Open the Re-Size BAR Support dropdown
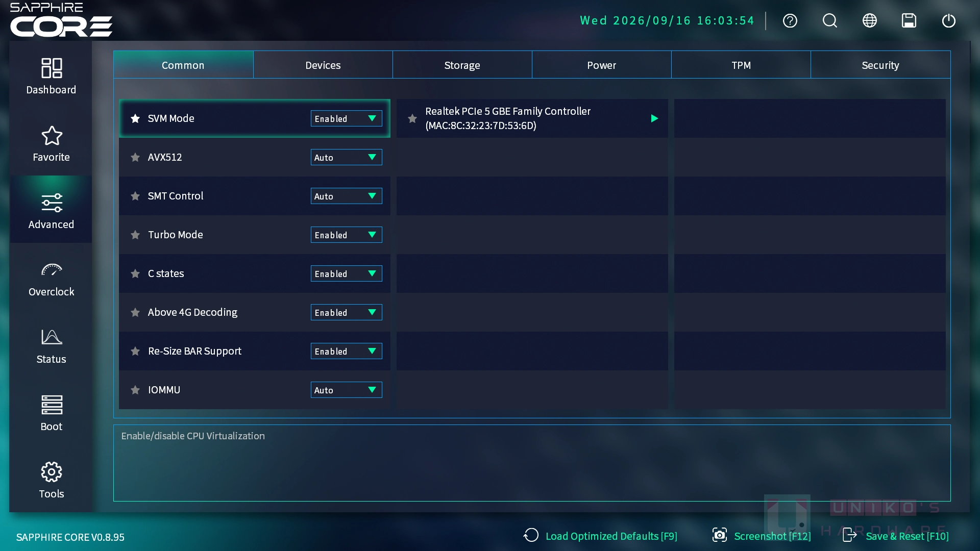The image size is (980, 551). [347, 351]
